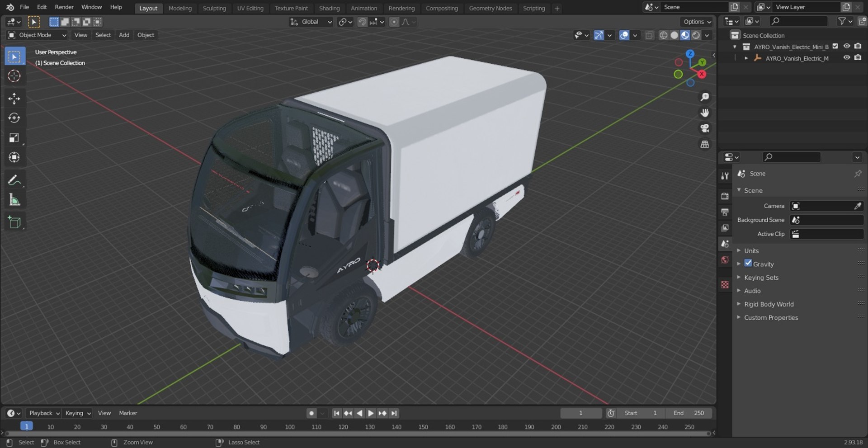Select the Annotate tool
868x448 pixels.
(14, 180)
